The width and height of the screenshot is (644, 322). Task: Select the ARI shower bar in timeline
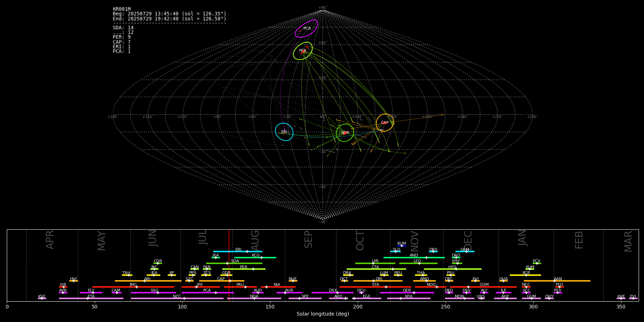click(148, 281)
